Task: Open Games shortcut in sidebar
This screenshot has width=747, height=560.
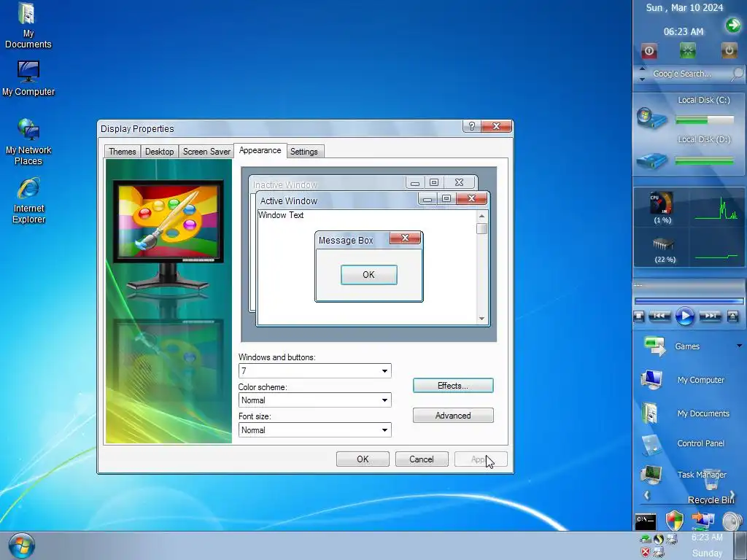Action: (687, 346)
